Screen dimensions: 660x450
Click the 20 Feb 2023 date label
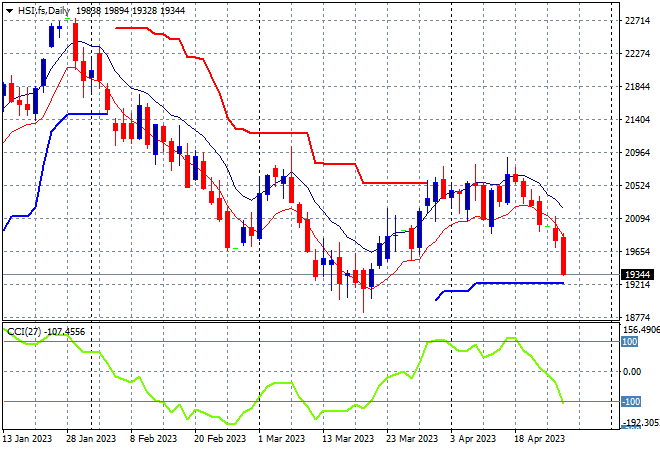tap(220, 439)
